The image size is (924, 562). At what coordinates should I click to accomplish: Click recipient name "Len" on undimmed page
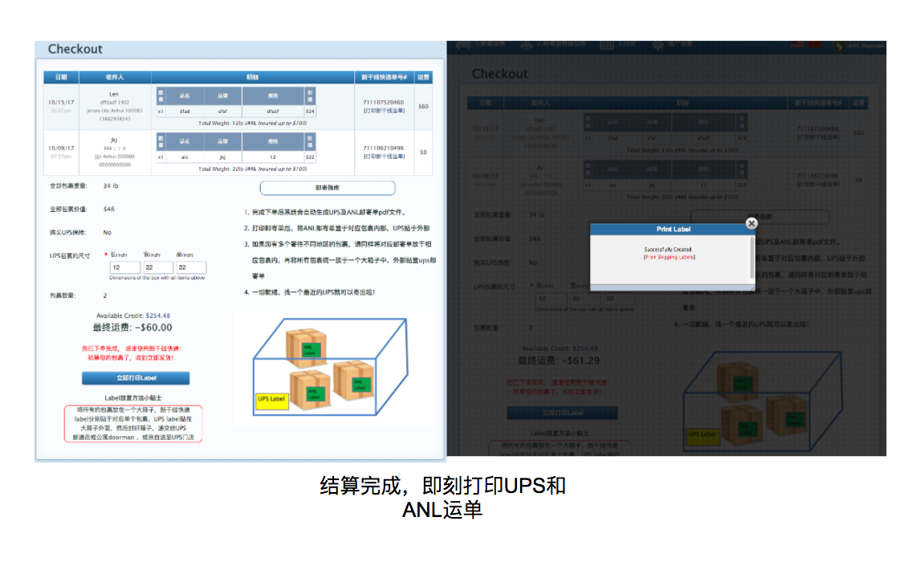(114, 94)
